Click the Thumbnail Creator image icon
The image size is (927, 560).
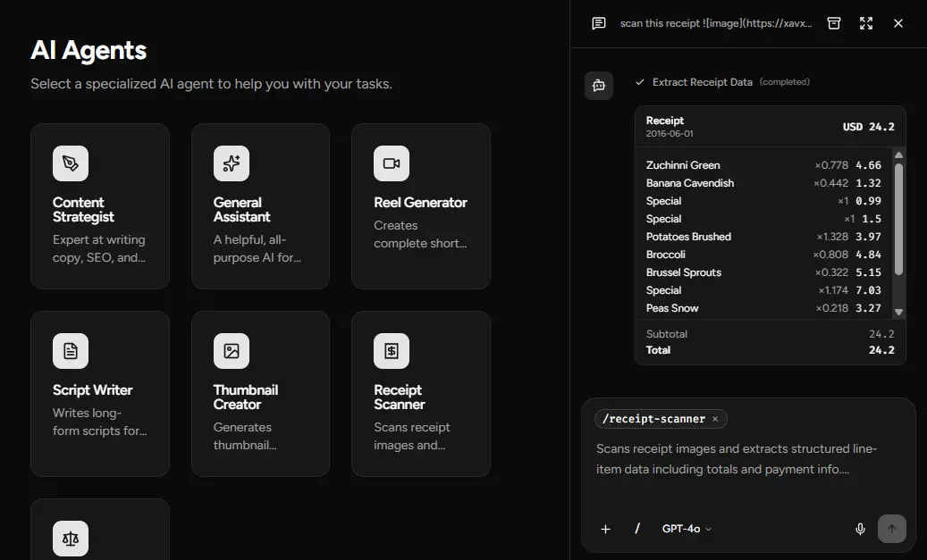point(232,351)
